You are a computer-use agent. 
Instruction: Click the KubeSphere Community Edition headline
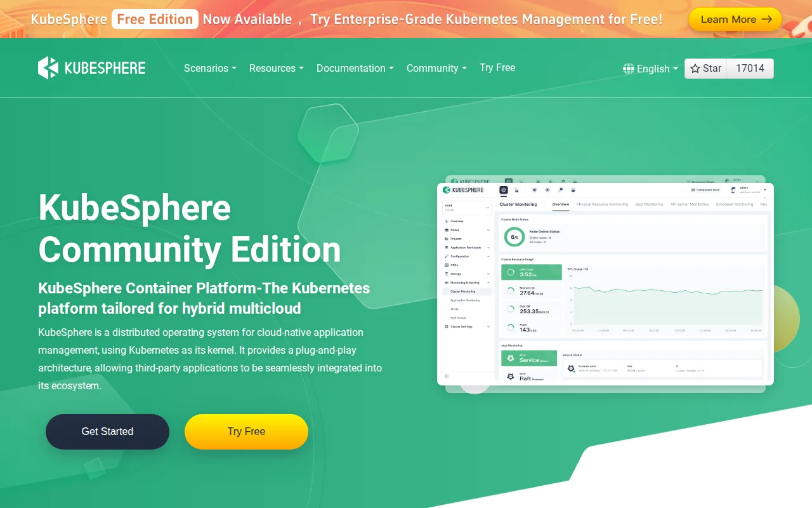[x=190, y=228]
